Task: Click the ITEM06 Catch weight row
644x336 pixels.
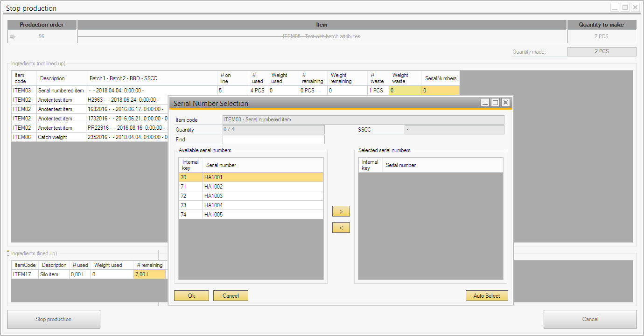Action: click(x=52, y=137)
